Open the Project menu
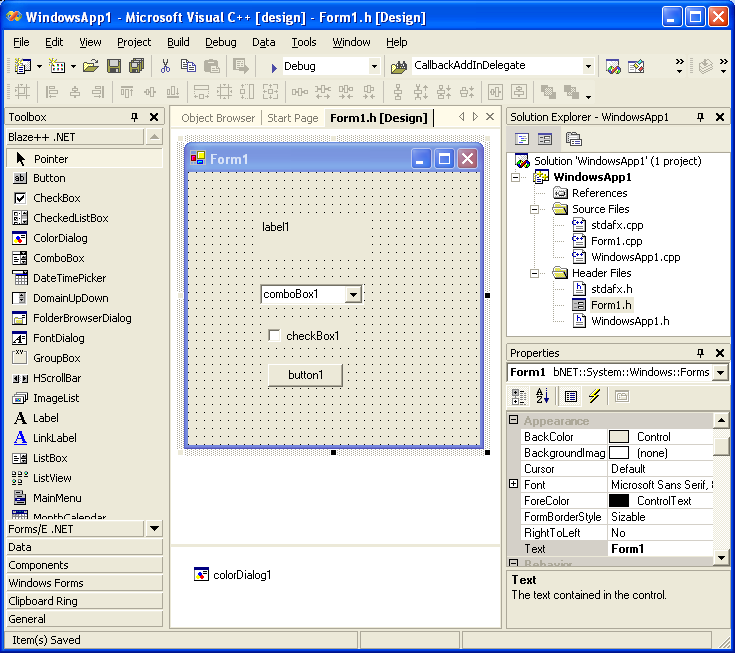The width and height of the screenshot is (735, 653). [134, 42]
